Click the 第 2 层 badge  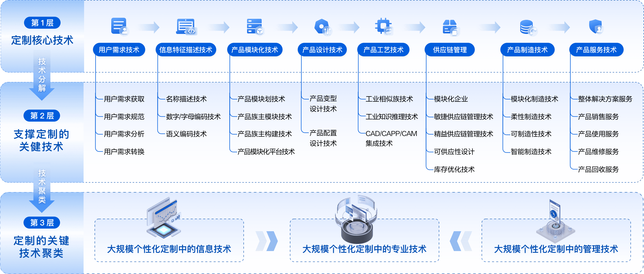click(42, 116)
